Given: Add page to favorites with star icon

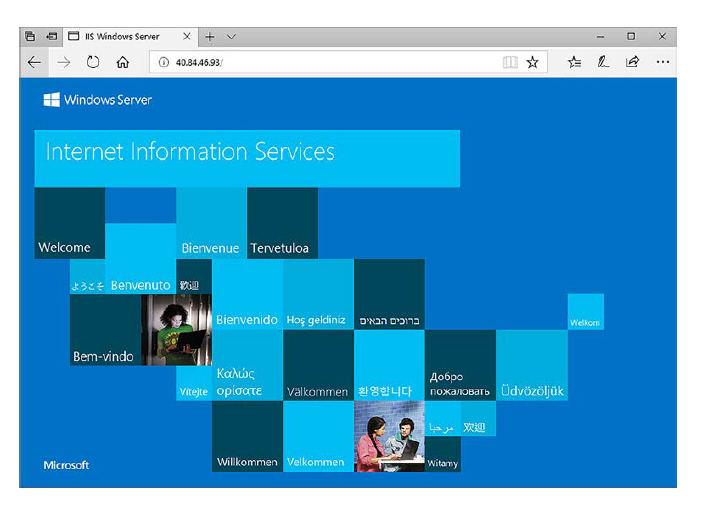Looking at the screenshot, I should (533, 62).
